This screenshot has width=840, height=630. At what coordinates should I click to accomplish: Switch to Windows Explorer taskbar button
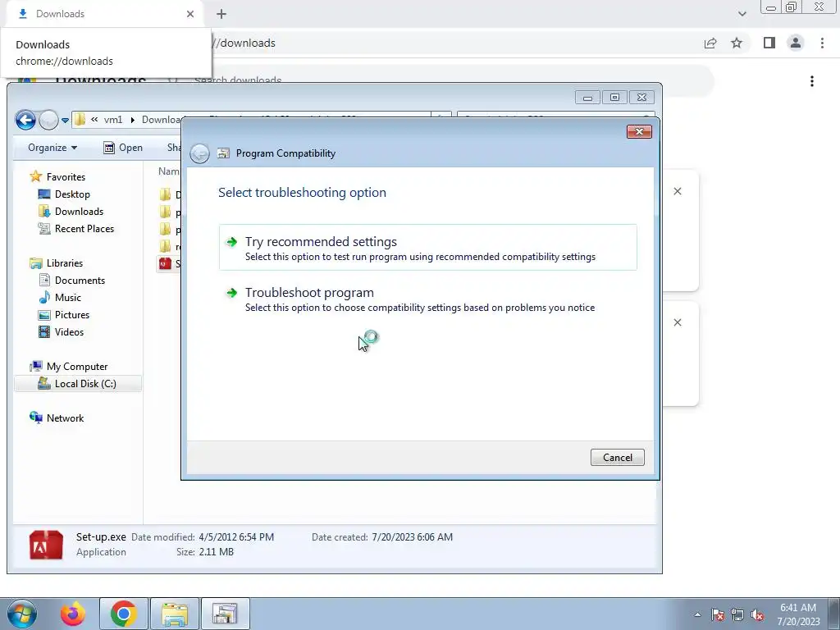point(175,614)
